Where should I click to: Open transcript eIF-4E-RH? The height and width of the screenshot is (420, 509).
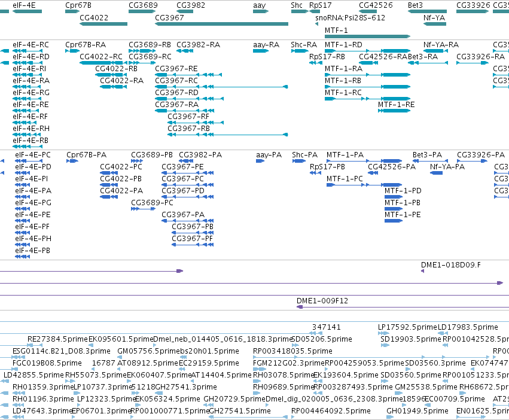[31, 128]
